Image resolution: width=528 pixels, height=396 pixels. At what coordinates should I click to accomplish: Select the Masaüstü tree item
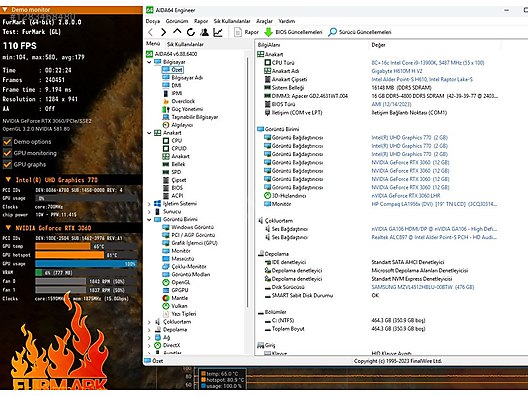click(x=178, y=259)
